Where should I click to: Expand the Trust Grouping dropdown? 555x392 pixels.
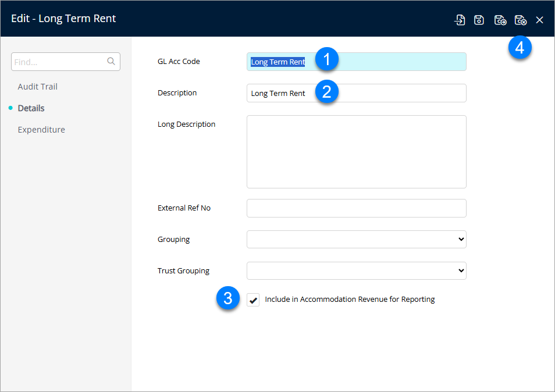356,270
